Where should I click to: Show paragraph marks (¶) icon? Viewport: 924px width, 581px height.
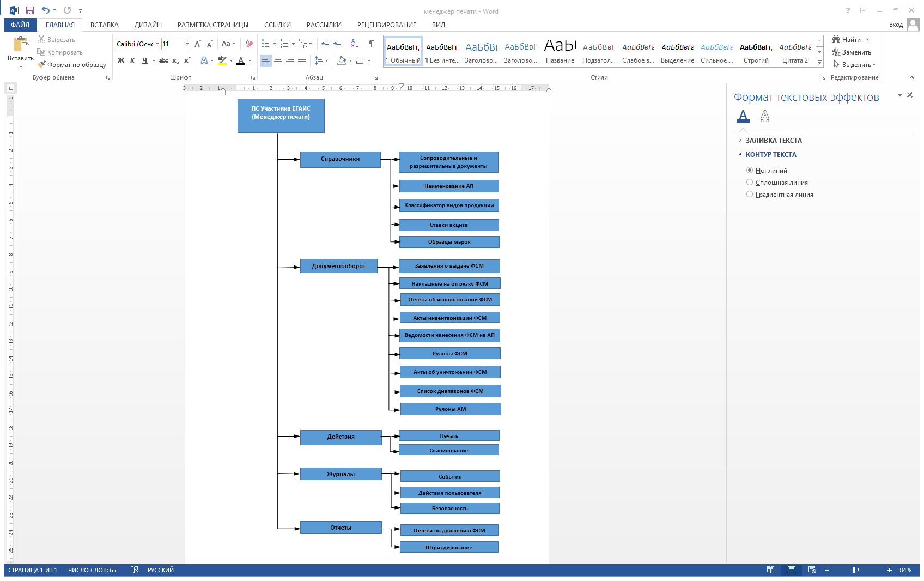pos(371,44)
